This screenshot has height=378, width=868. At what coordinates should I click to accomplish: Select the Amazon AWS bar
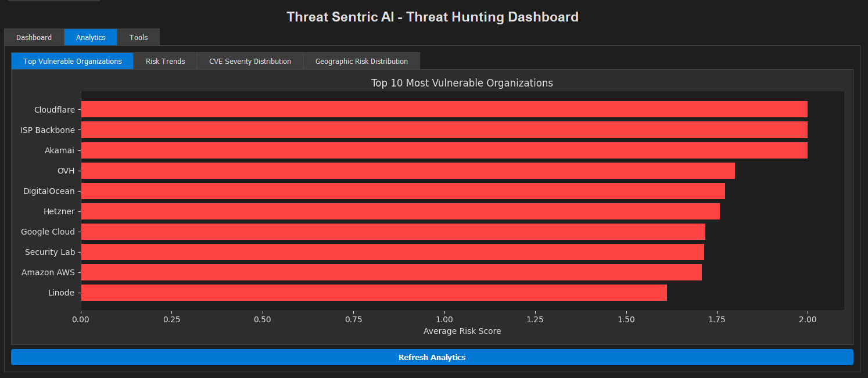pos(391,272)
